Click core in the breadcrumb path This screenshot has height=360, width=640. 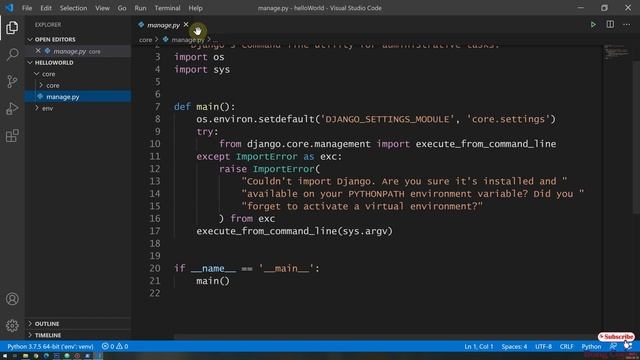[x=145, y=40]
